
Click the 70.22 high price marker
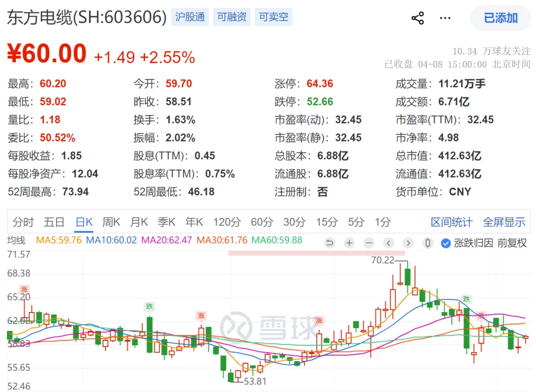point(383,260)
